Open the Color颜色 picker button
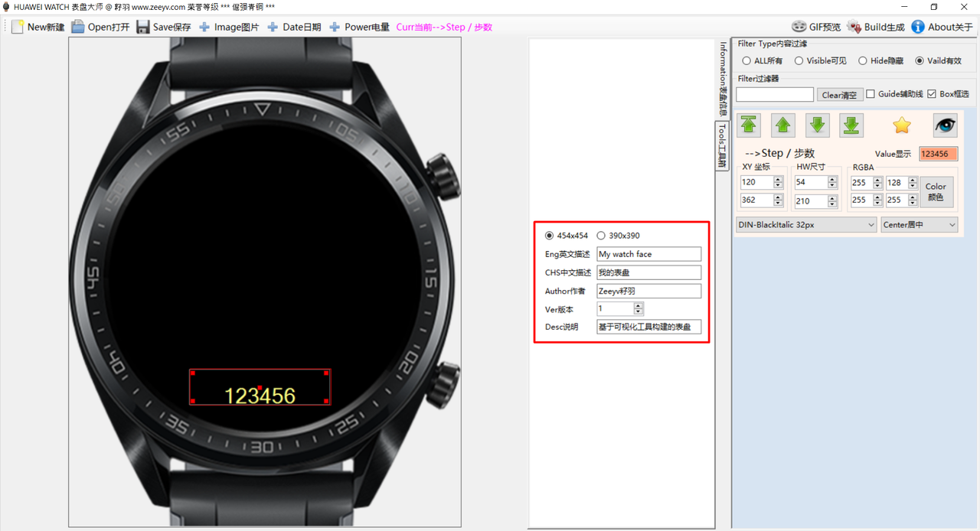 tap(936, 191)
